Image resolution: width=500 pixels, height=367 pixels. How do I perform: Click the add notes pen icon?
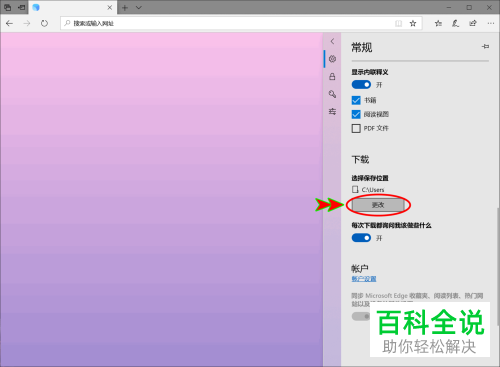[x=455, y=23]
